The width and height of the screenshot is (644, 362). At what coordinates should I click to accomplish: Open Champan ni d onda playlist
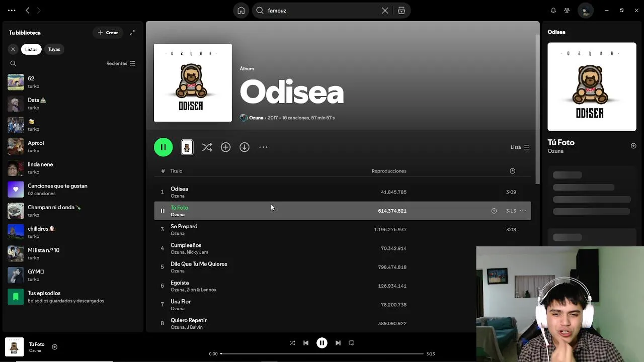click(x=73, y=211)
